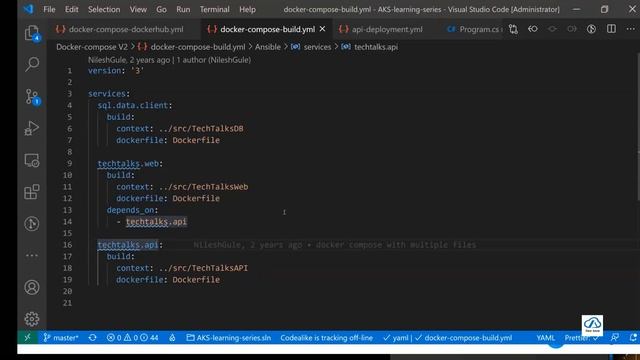Click Dockerfile value on line 19

pos(196,280)
